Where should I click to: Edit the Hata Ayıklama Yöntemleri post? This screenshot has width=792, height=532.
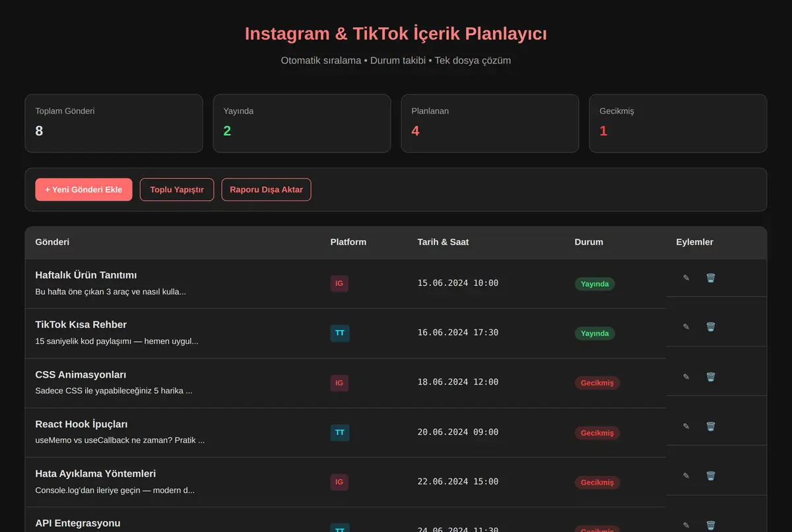point(686,476)
